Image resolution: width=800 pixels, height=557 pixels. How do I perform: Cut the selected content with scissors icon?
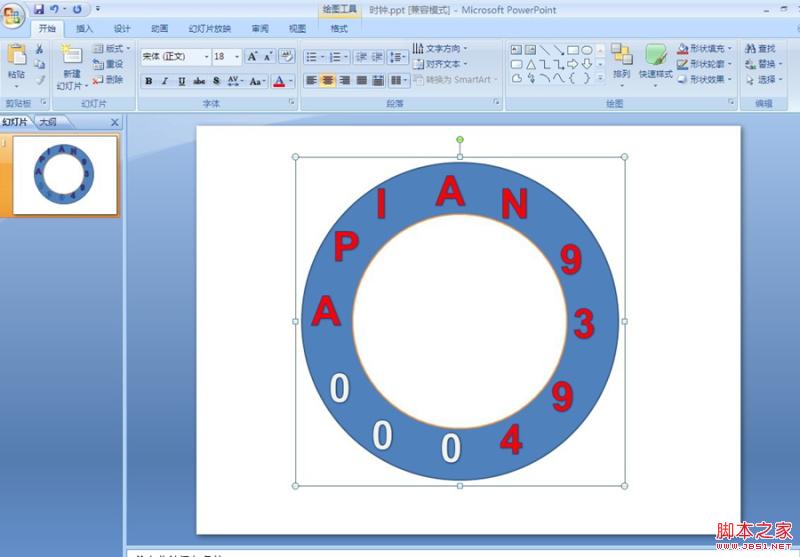click(x=39, y=49)
